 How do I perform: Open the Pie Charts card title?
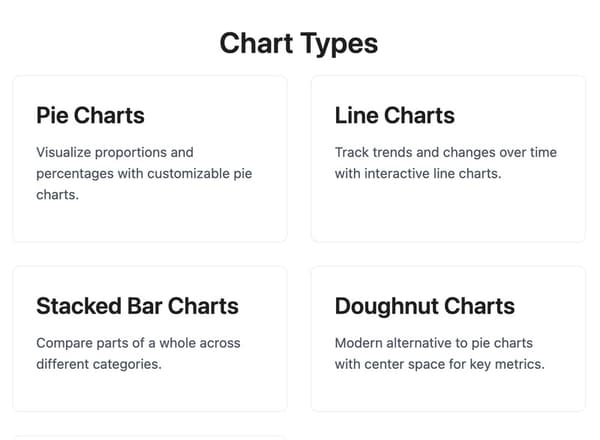pos(90,115)
